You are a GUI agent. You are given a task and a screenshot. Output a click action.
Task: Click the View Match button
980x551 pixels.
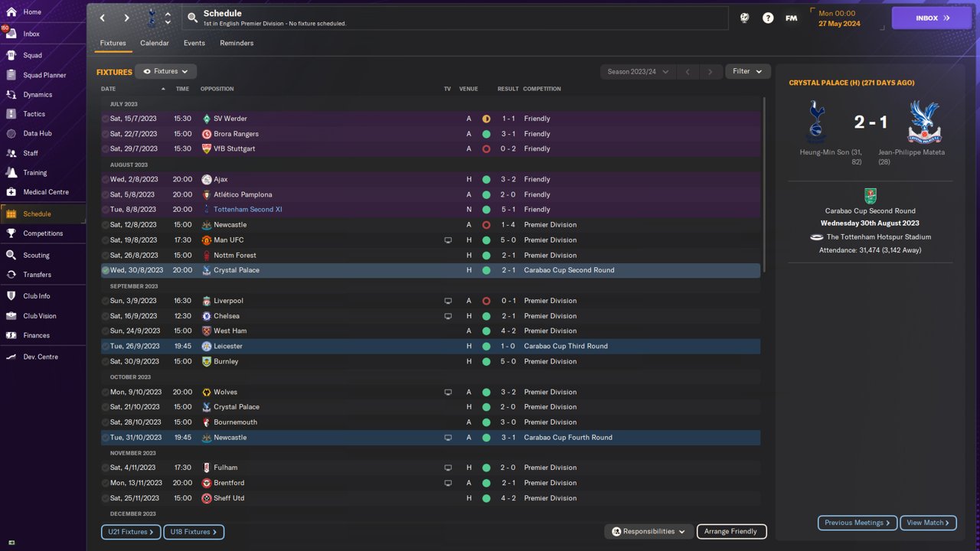[928, 523]
